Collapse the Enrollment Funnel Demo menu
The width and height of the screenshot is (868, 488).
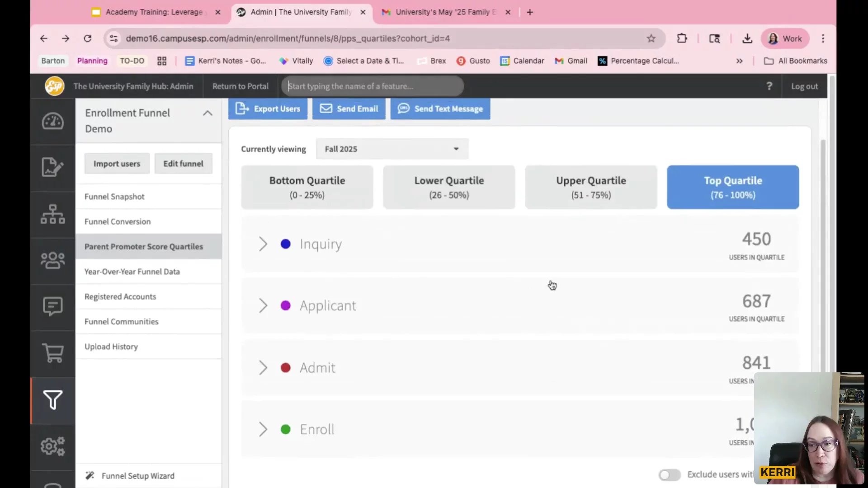point(208,113)
